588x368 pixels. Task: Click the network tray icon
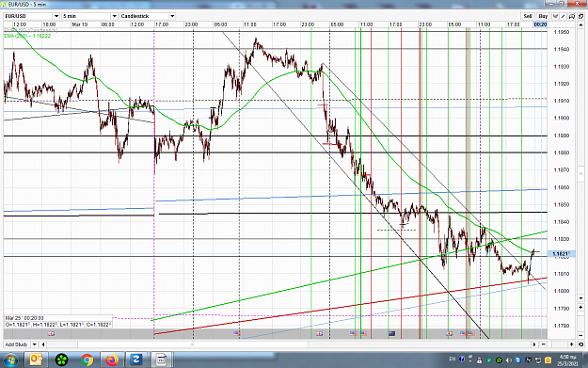538,360
